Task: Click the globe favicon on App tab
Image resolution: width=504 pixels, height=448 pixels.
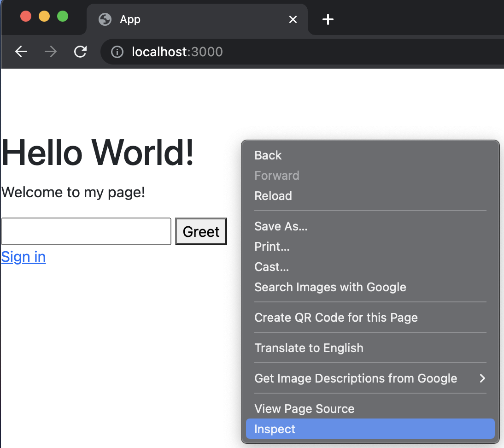Action: 105,19
